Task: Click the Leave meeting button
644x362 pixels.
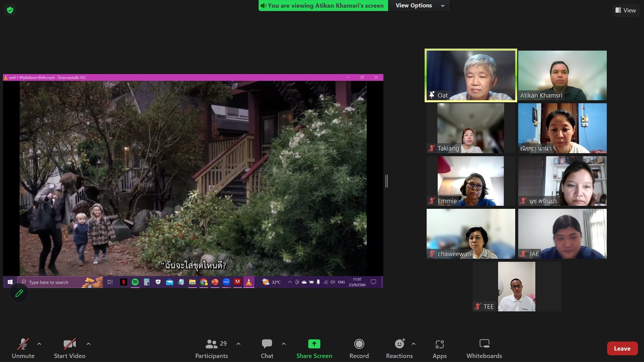Action: pyautogui.click(x=622, y=349)
